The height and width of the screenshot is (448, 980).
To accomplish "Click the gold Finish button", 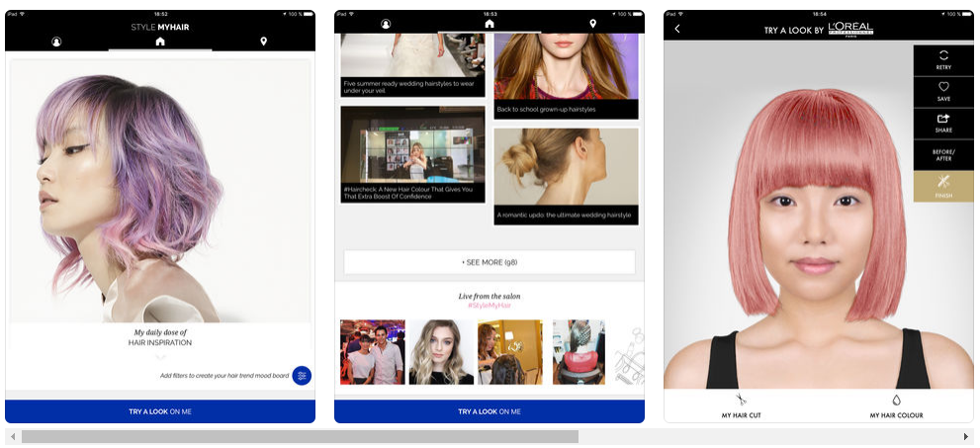I will coord(943,186).
